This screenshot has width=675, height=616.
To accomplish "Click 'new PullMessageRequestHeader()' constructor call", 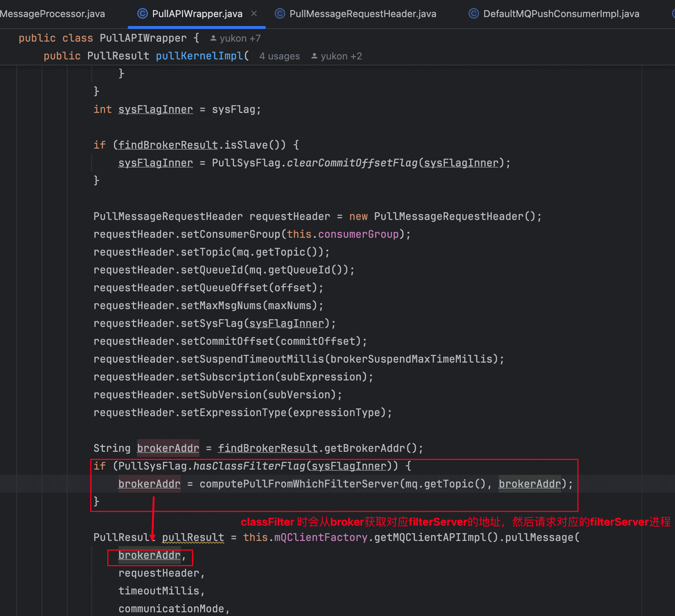I will click(442, 216).
